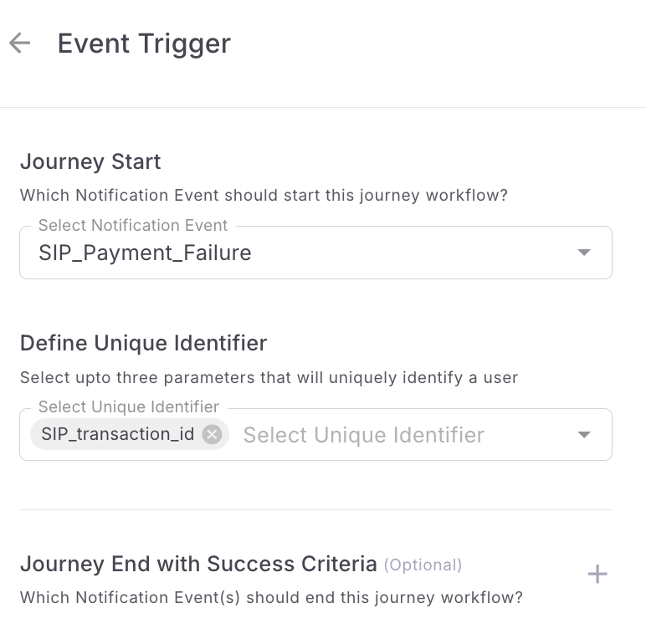Expand Journey End with Success Criteria heading
This screenshot has width=646, height=644.
pos(198,564)
